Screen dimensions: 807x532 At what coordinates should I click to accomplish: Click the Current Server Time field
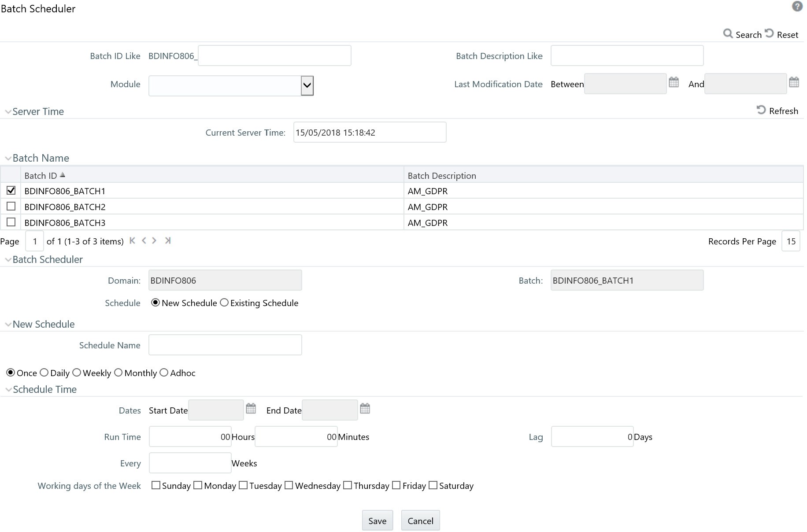pos(370,132)
